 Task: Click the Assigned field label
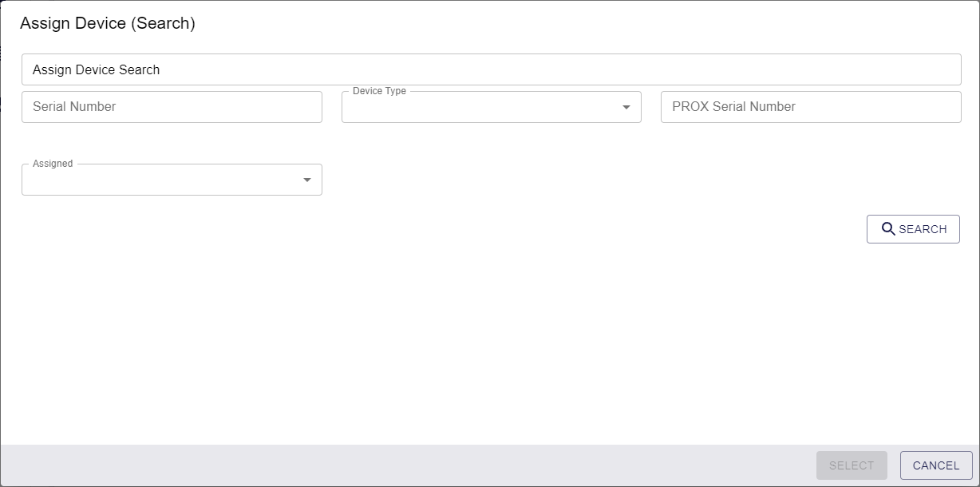tap(51, 164)
